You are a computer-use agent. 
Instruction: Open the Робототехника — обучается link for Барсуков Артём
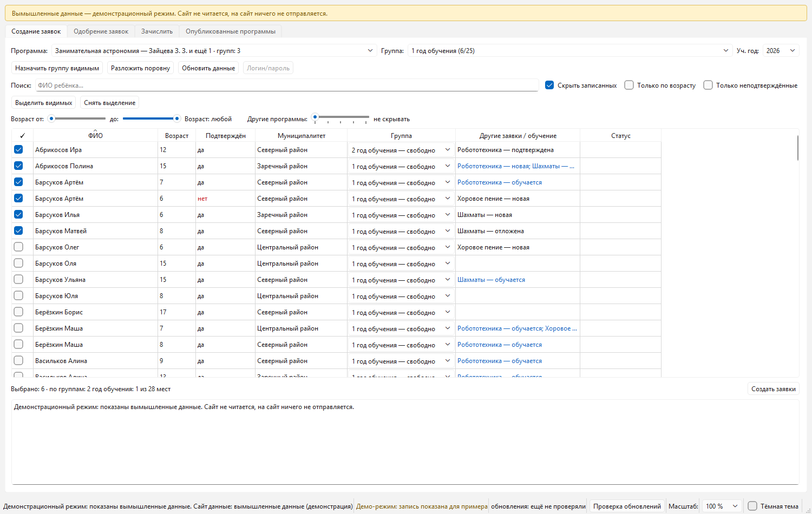500,182
